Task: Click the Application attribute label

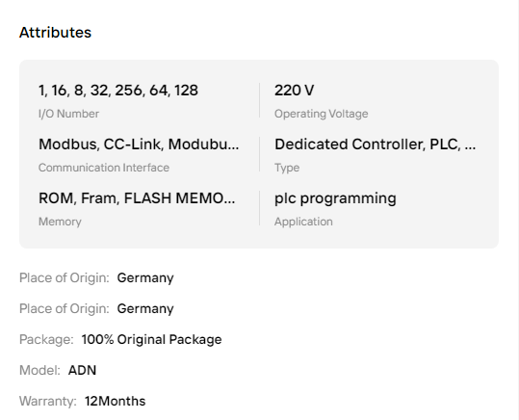Action: coord(303,222)
